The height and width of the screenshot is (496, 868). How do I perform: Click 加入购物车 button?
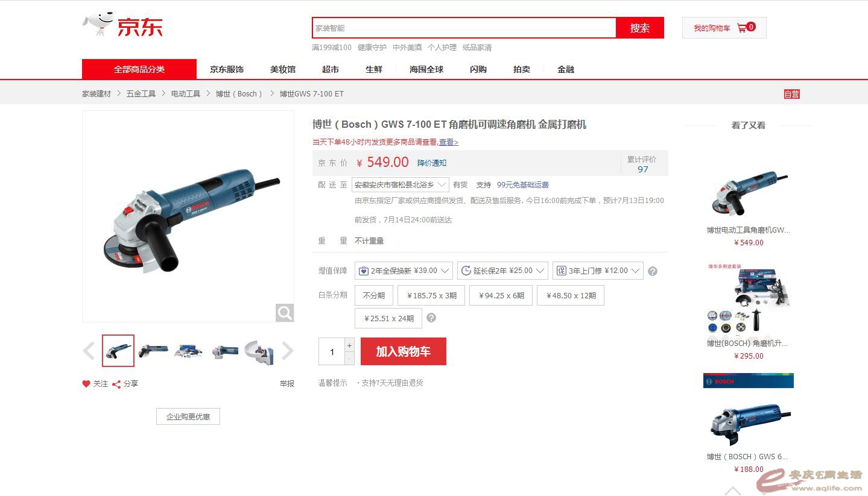404,351
